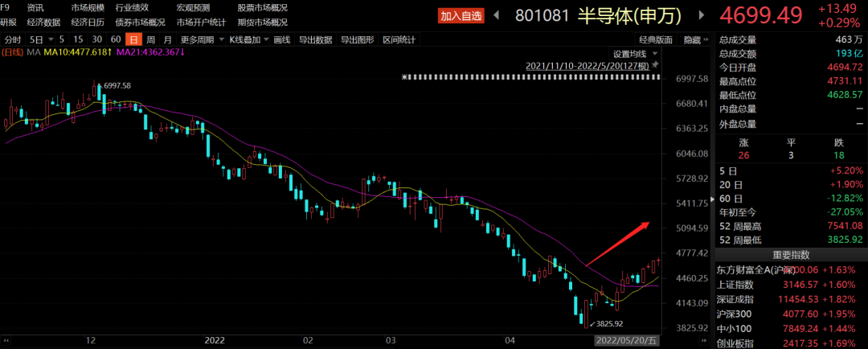Open the 设置均线 moving average settings dropdown
This screenshot has height=349, width=868.
[634, 54]
